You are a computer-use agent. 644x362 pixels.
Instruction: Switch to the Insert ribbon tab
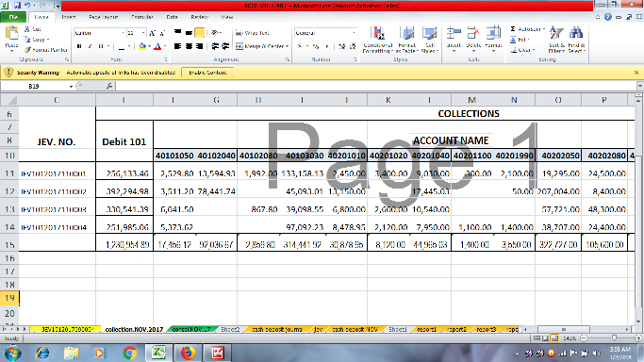tap(69, 17)
